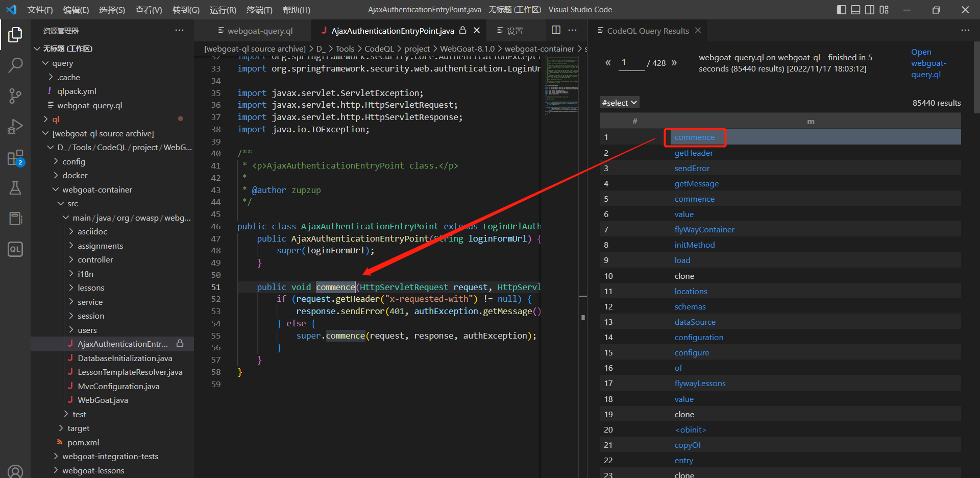Open customize layout icon in title bar

(884, 10)
